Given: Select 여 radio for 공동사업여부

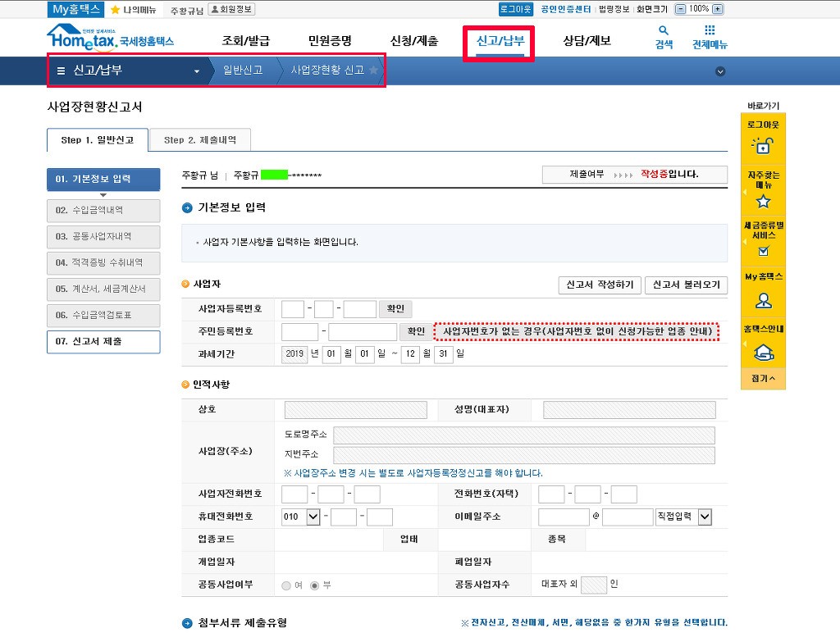Looking at the screenshot, I should click(286, 585).
